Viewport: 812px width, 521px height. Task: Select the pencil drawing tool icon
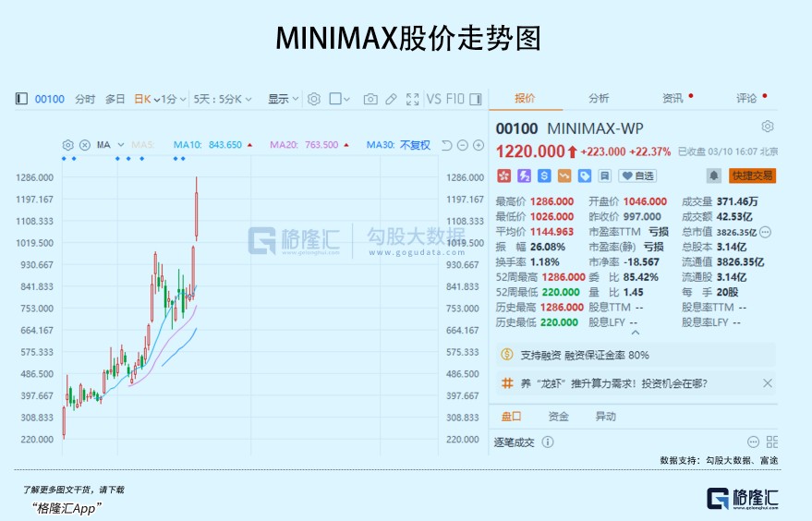391,99
